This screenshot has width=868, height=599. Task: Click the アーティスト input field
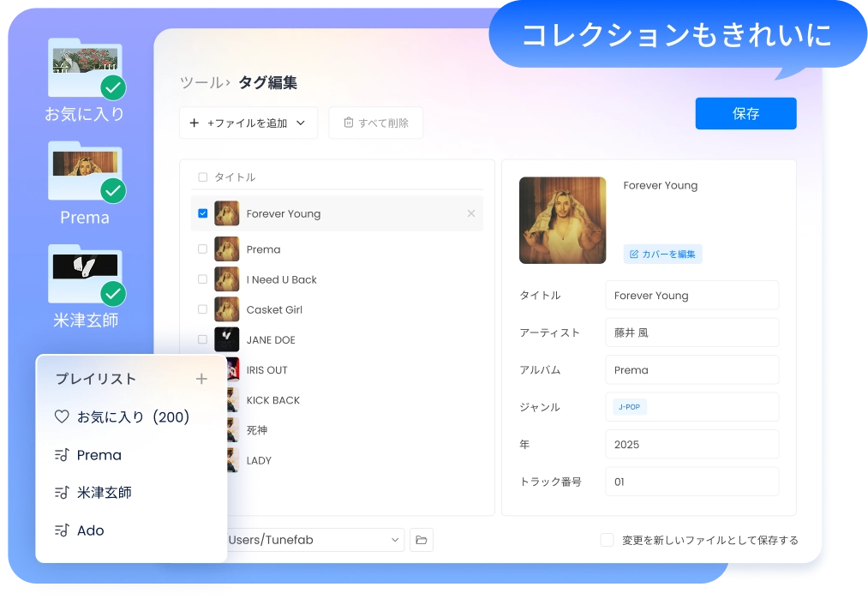[691, 332]
